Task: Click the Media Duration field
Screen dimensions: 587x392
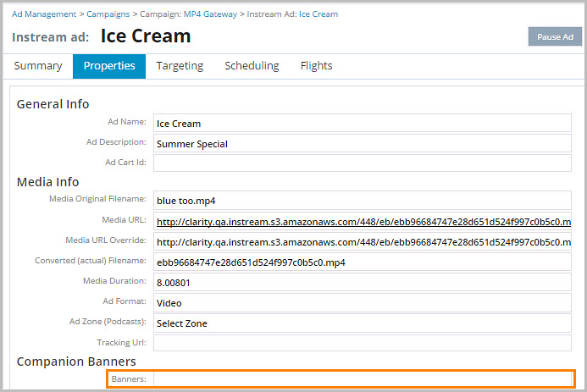Action: click(363, 283)
